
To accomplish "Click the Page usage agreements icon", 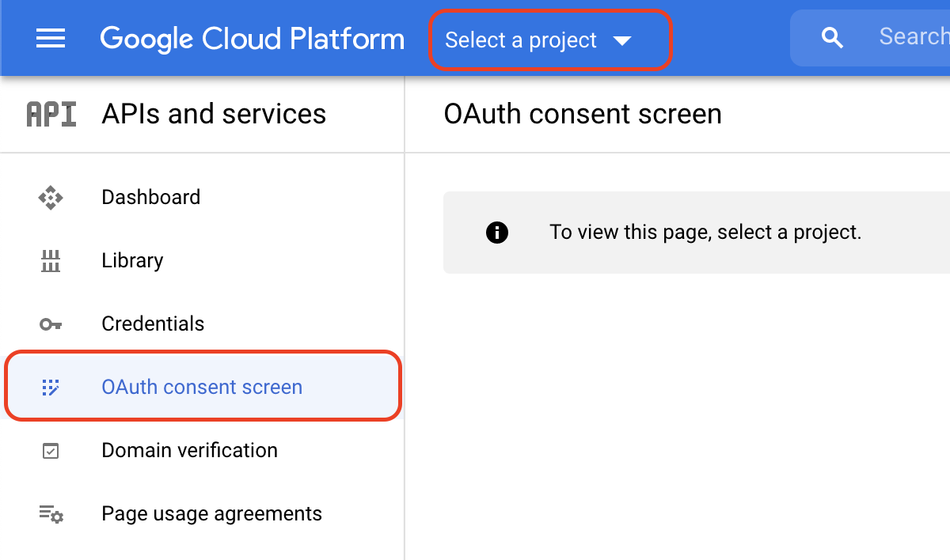I will (x=50, y=513).
